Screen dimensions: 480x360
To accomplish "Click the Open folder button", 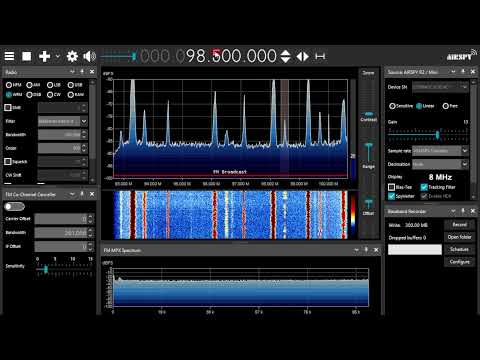I will 459,237.
